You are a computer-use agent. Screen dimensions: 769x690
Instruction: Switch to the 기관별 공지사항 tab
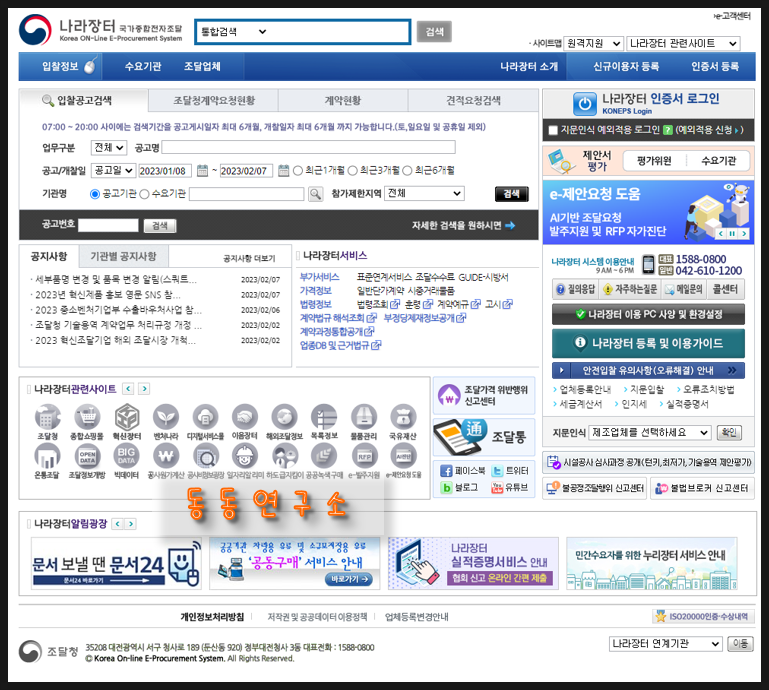pyautogui.click(x=124, y=256)
